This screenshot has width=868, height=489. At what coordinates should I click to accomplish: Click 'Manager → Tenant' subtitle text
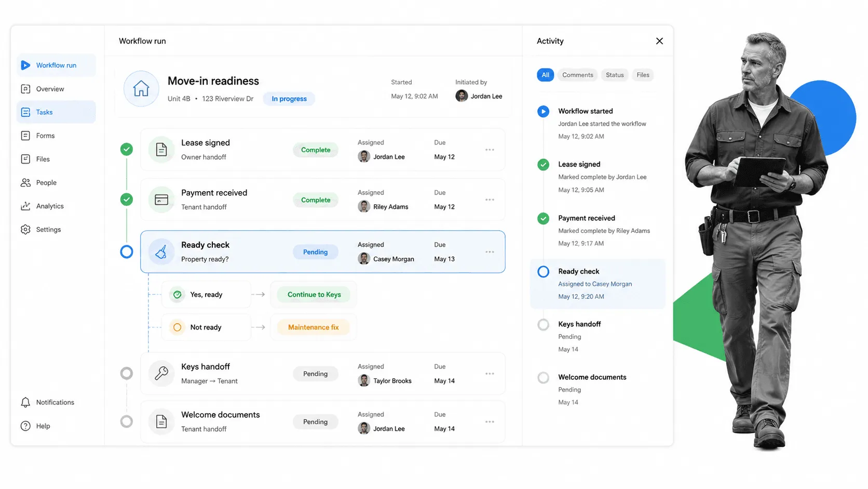tap(209, 381)
